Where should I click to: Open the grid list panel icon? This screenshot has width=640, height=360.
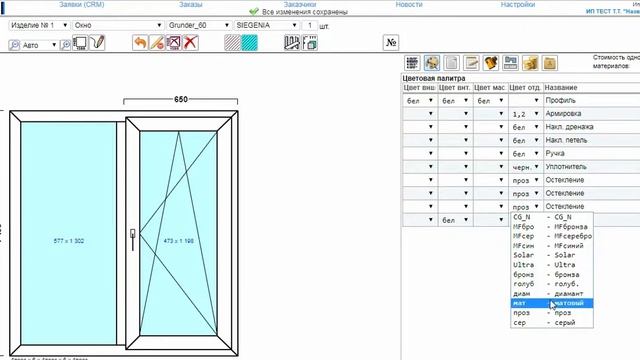[412, 63]
